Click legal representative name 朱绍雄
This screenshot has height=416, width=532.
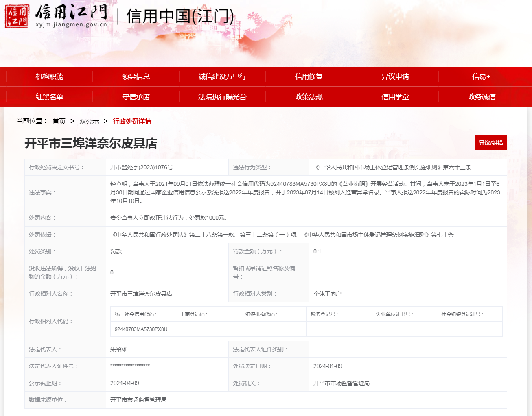119,349
